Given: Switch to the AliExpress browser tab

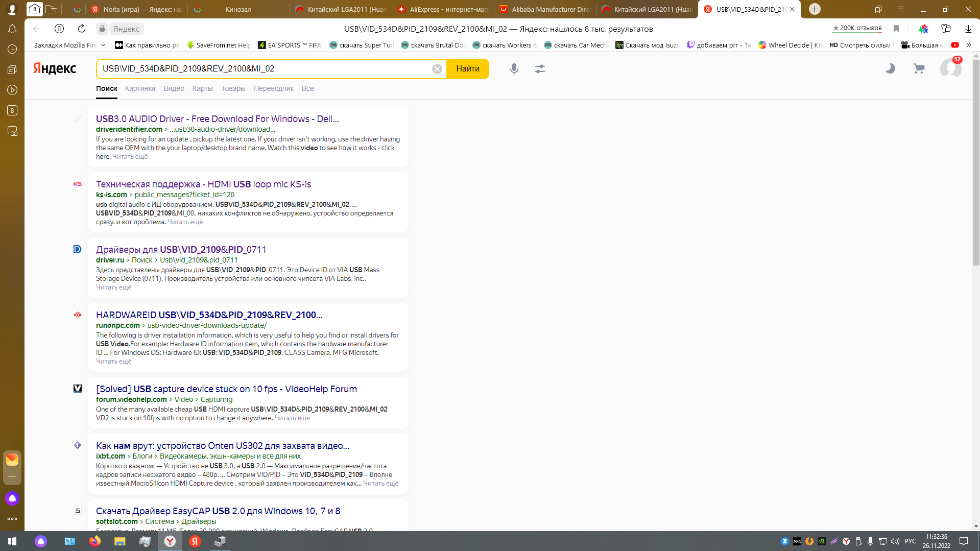Looking at the screenshot, I should point(443,9).
